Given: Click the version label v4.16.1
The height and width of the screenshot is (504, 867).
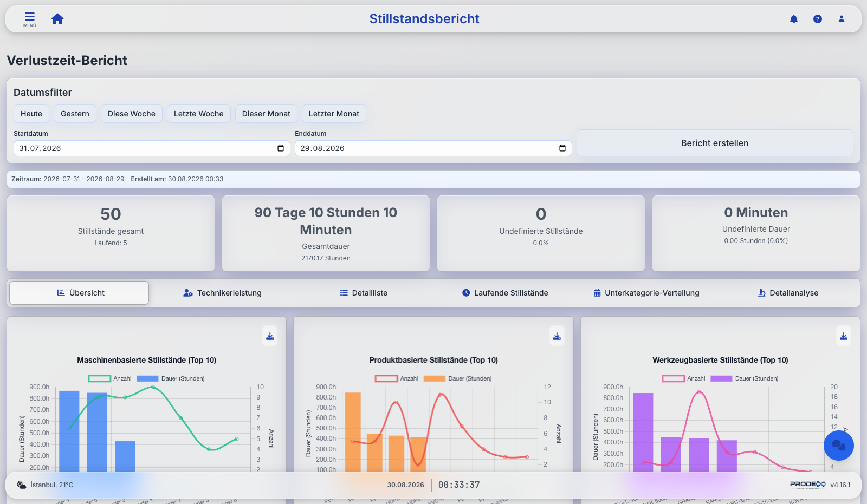Looking at the screenshot, I should pyautogui.click(x=840, y=485).
